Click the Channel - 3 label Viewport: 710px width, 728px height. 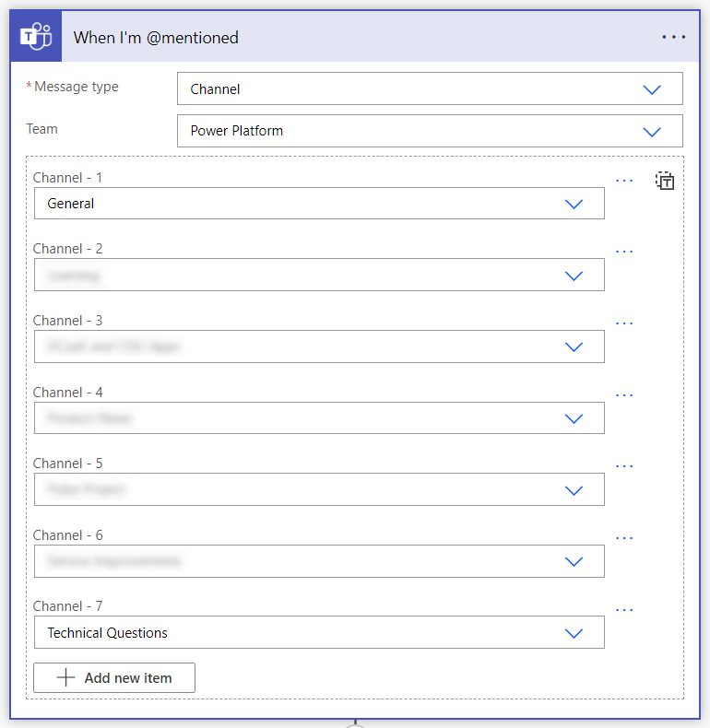click(67, 321)
